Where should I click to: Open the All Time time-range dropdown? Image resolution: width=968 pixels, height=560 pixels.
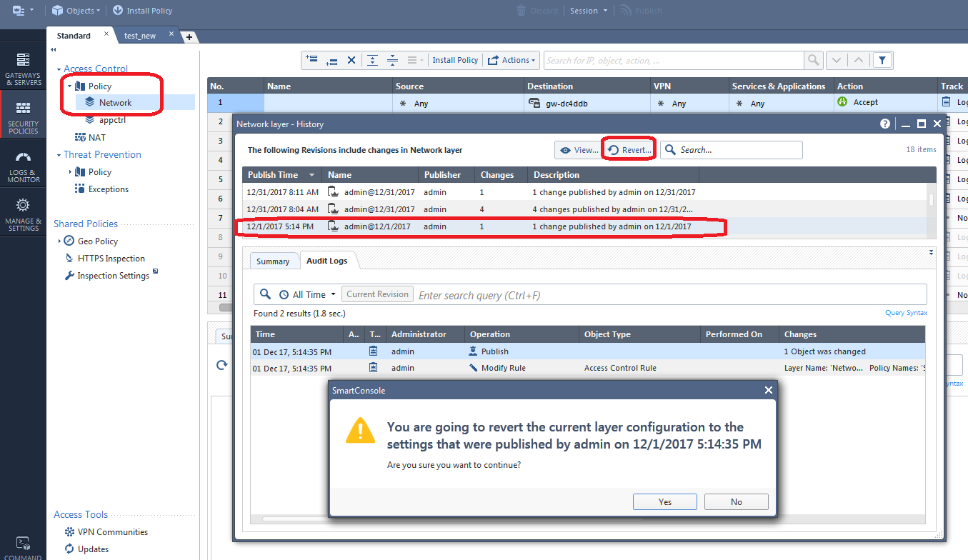pyautogui.click(x=307, y=294)
